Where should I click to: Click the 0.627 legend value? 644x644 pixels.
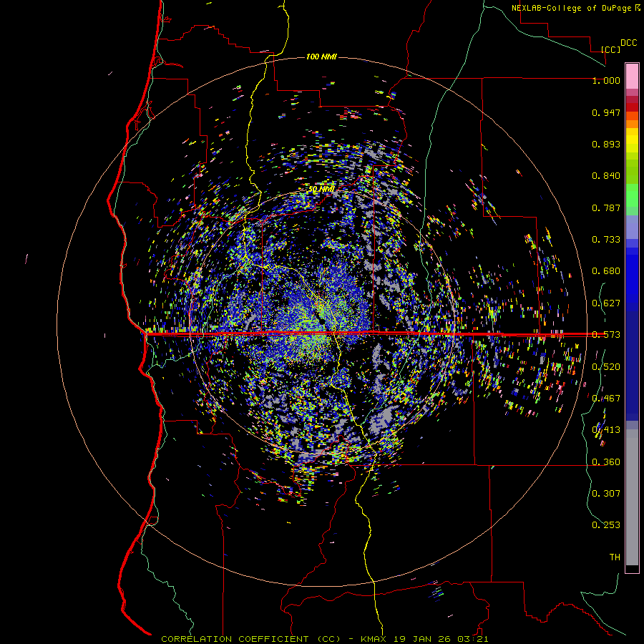click(x=606, y=303)
